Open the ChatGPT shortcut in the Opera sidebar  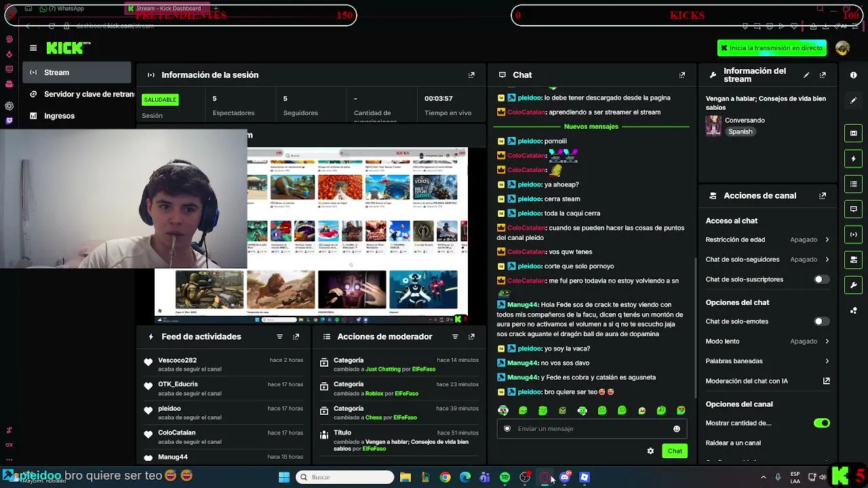[9, 106]
